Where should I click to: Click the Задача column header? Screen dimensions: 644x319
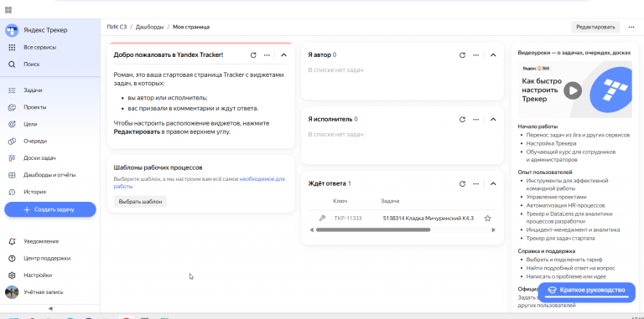390,201
